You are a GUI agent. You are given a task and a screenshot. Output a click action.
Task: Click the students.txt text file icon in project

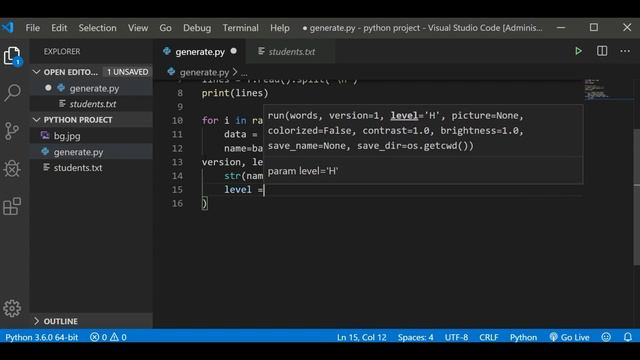tap(47, 167)
